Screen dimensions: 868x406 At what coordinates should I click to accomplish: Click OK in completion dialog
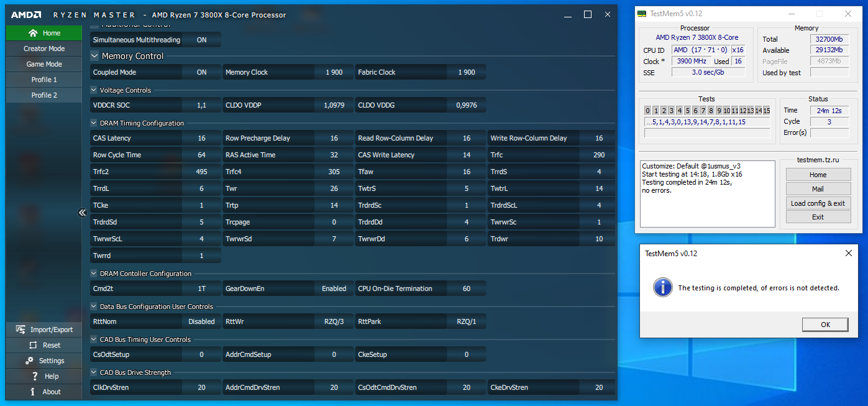pos(825,325)
